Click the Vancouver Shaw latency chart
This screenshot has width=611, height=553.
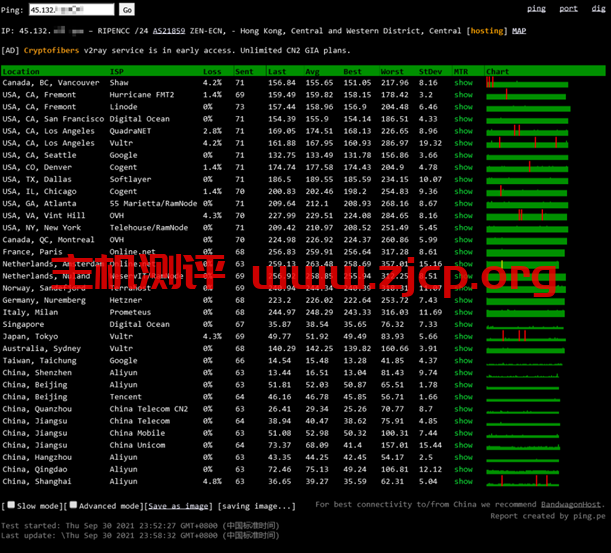tap(527, 83)
